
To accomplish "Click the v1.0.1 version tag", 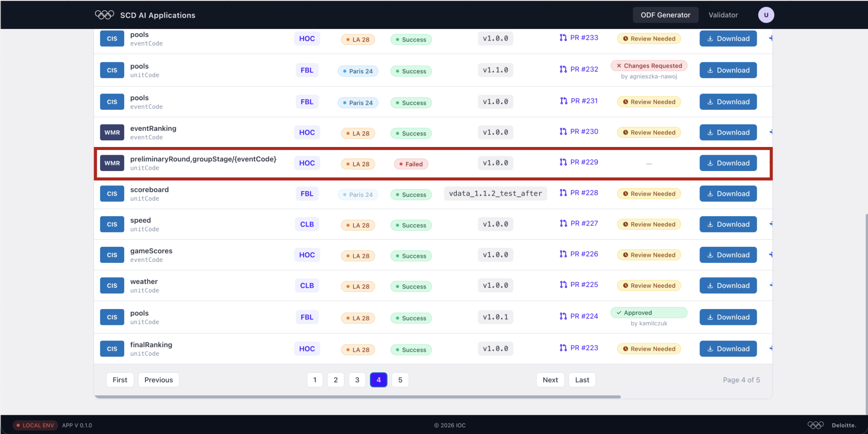I will tap(495, 317).
